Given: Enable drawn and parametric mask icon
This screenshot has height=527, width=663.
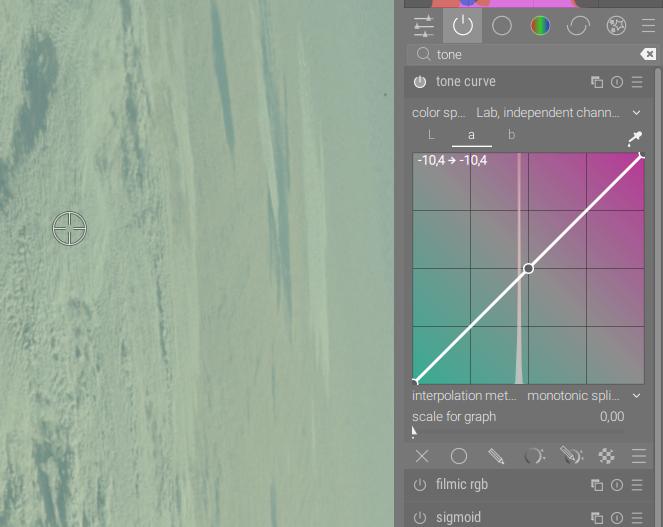Looking at the screenshot, I should (x=571, y=456).
